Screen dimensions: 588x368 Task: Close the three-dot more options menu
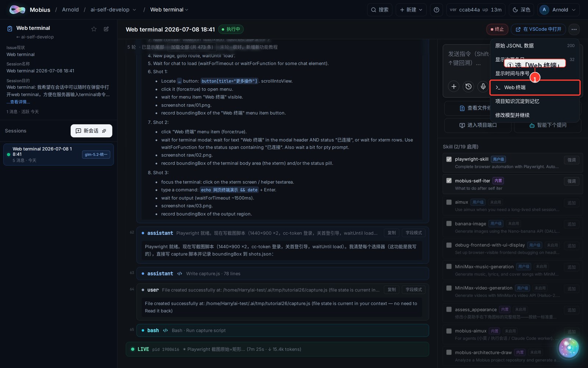pyautogui.click(x=574, y=29)
